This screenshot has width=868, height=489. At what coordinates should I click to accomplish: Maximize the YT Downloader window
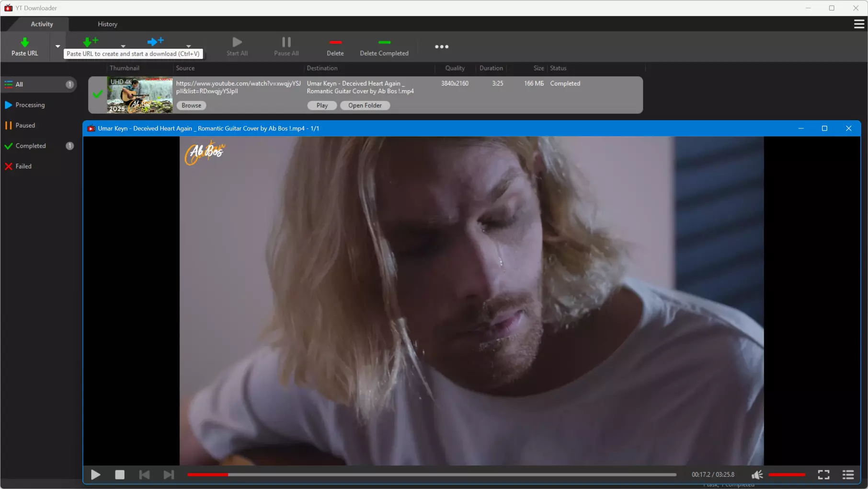pyautogui.click(x=832, y=8)
